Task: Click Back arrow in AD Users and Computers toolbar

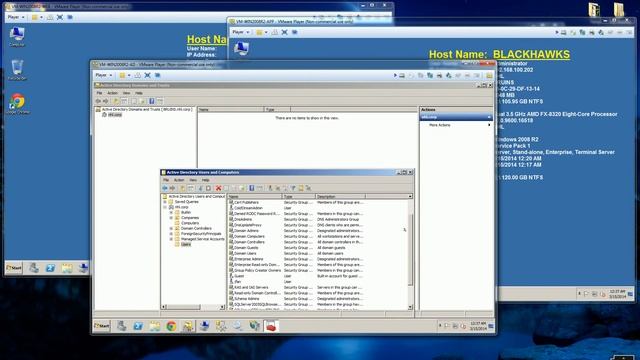Action: pos(165,188)
